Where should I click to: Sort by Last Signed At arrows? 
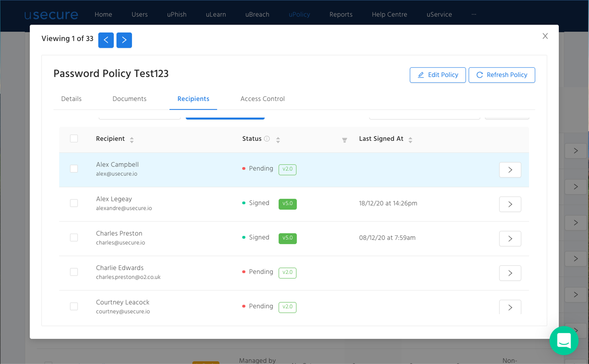click(410, 140)
